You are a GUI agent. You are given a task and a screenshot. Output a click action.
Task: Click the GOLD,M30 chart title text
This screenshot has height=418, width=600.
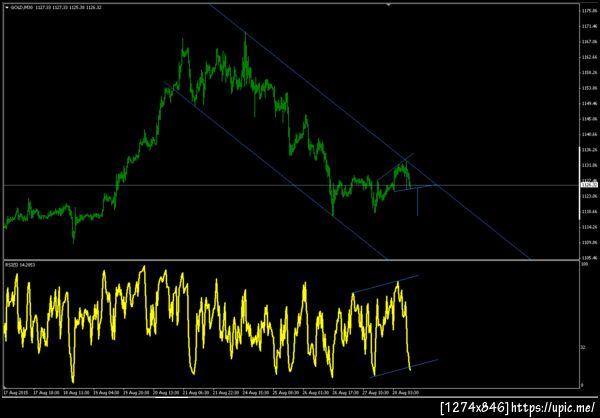pos(23,7)
